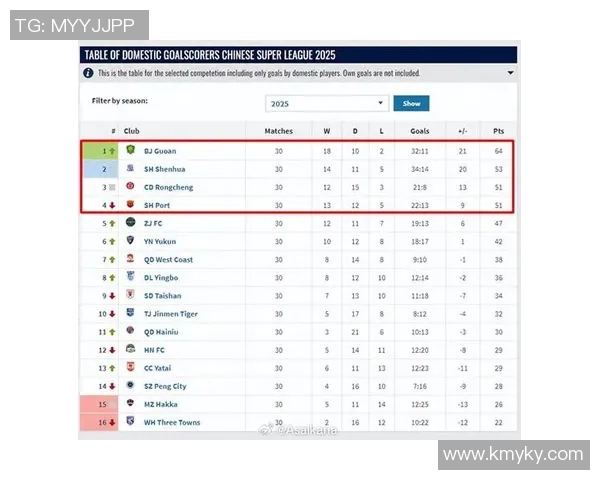Click the CD Rongcheng club crest
The height and width of the screenshot is (480, 600).
pyautogui.click(x=130, y=186)
